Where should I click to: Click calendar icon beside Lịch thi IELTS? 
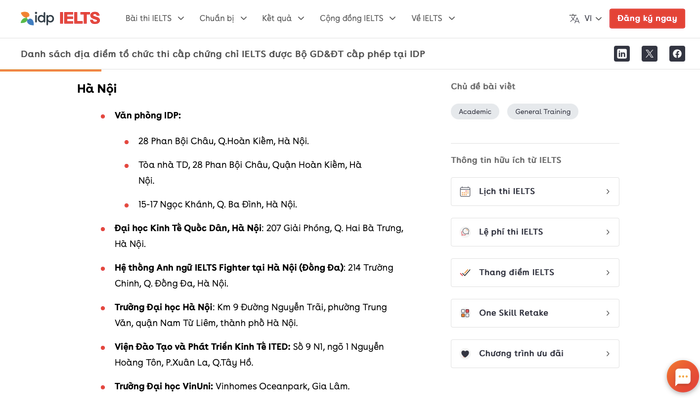click(x=465, y=191)
